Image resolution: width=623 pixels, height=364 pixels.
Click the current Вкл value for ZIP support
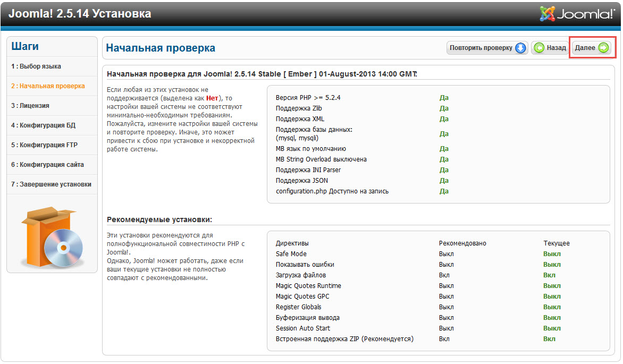click(549, 340)
